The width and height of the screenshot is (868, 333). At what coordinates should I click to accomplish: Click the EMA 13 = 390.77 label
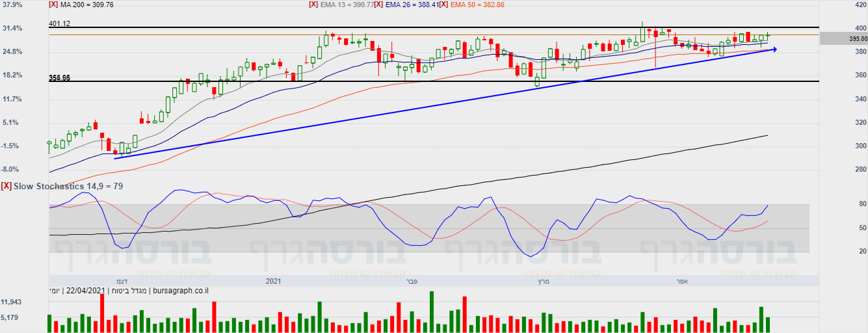347,4
